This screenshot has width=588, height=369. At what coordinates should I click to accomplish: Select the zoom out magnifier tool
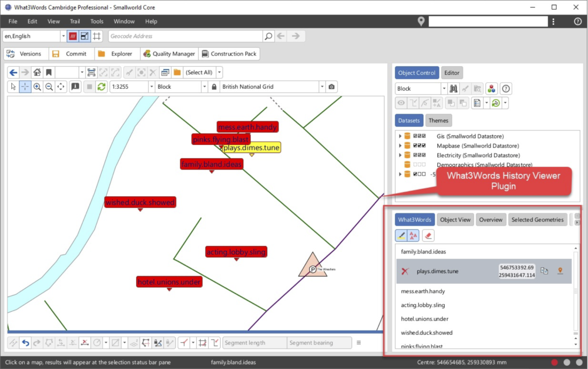pos(49,87)
